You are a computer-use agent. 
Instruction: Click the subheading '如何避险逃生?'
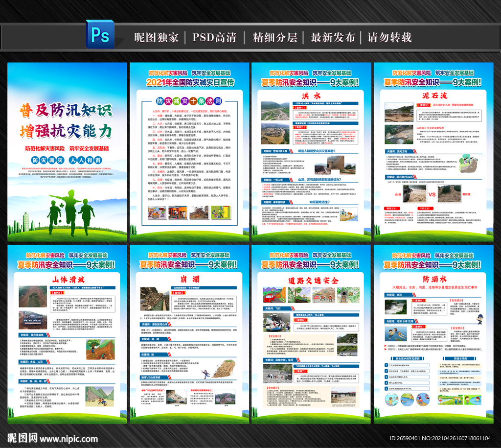pos(319,202)
